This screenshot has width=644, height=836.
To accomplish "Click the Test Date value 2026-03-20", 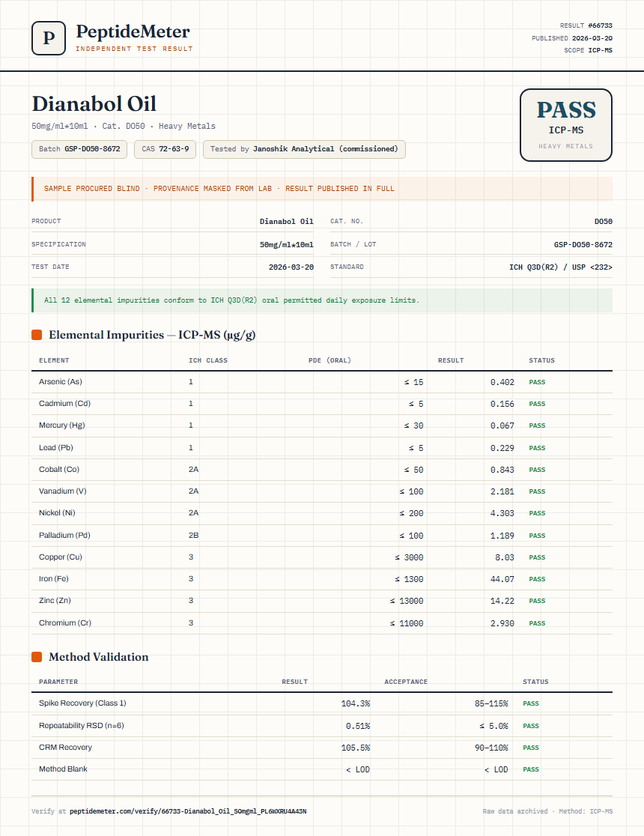I will click(x=291, y=267).
